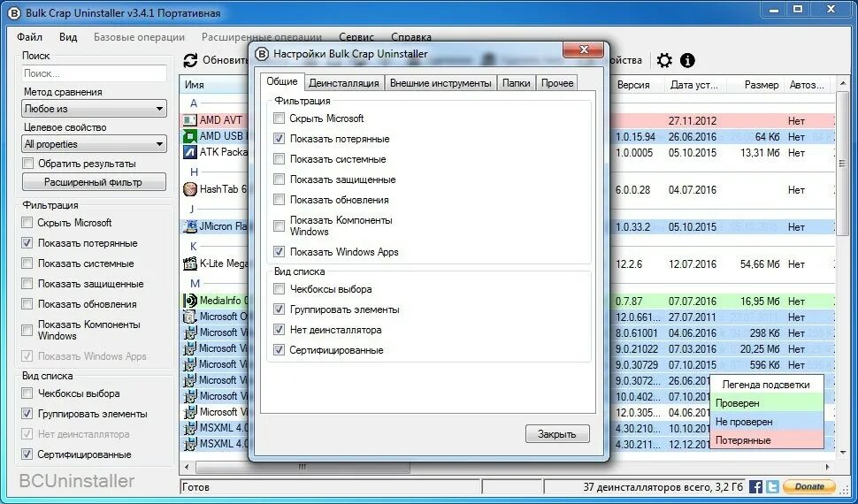This screenshot has width=858, height=504.
Task: Click the version '0.7.87' cell
Action: coord(629,301)
